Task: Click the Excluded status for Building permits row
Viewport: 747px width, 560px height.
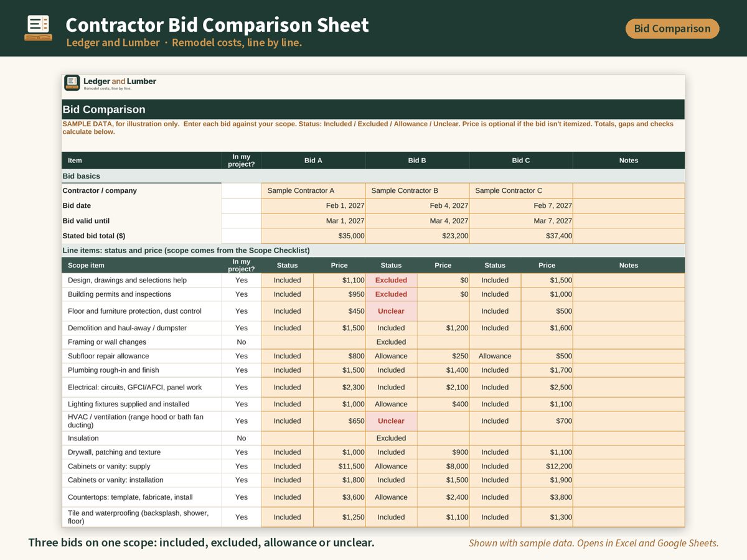Action: (391, 294)
